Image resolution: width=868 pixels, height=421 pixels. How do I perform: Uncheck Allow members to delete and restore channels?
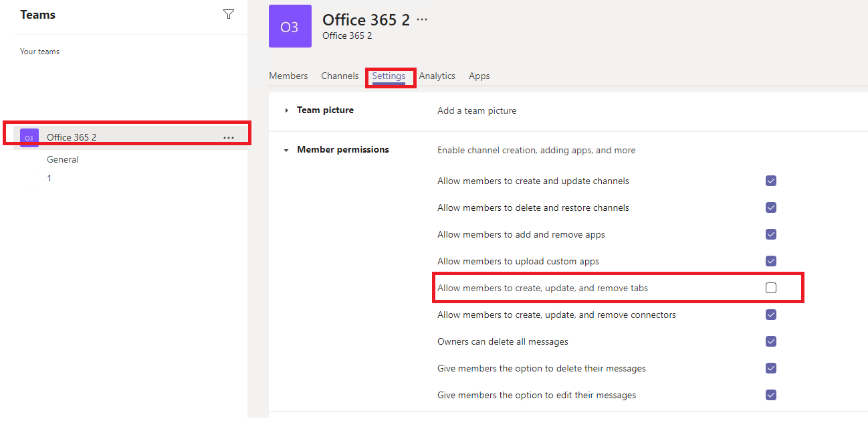771,207
